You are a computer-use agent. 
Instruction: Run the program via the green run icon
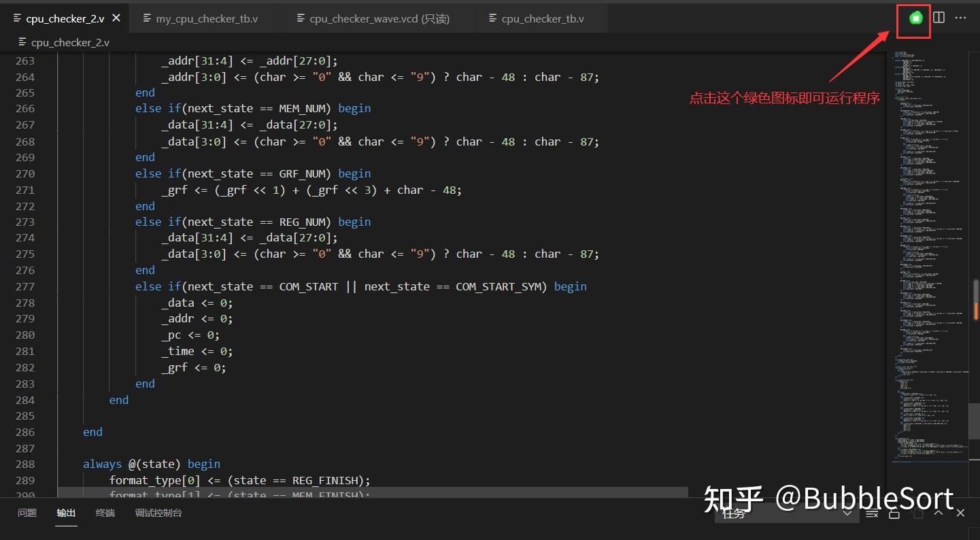pyautogui.click(x=913, y=18)
